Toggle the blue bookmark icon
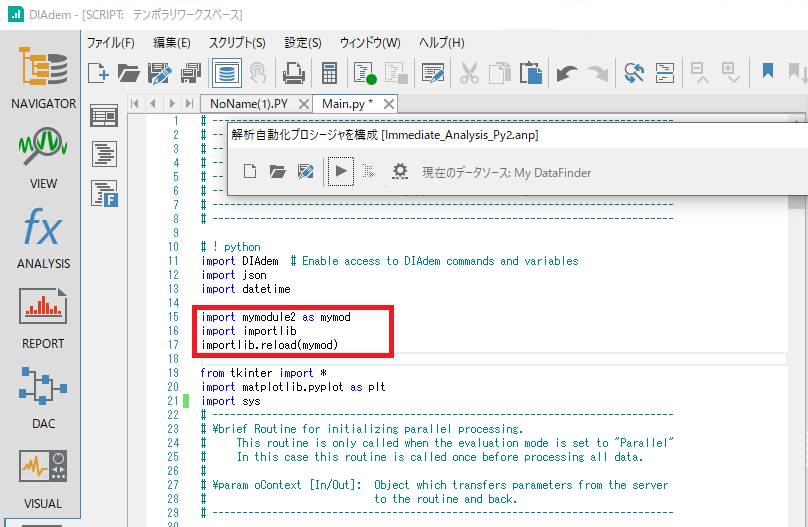The height and width of the screenshot is (527, 808). tap(768, 71)
